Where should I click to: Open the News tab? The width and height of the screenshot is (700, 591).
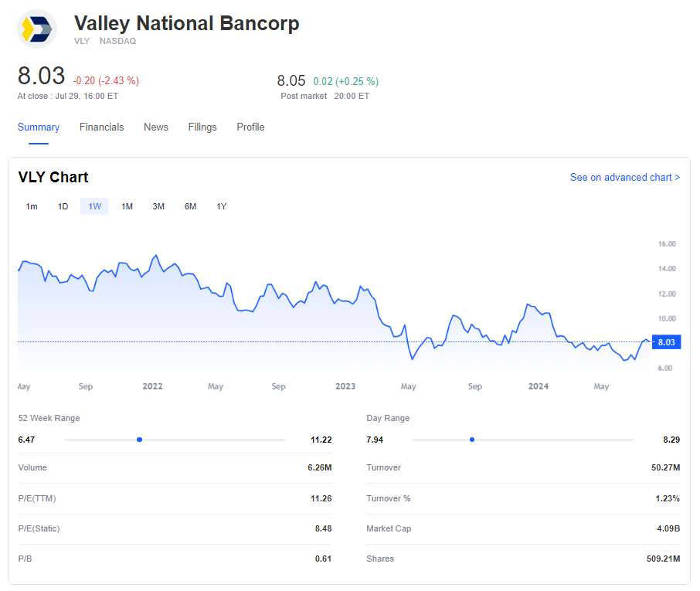pos(155,127)
